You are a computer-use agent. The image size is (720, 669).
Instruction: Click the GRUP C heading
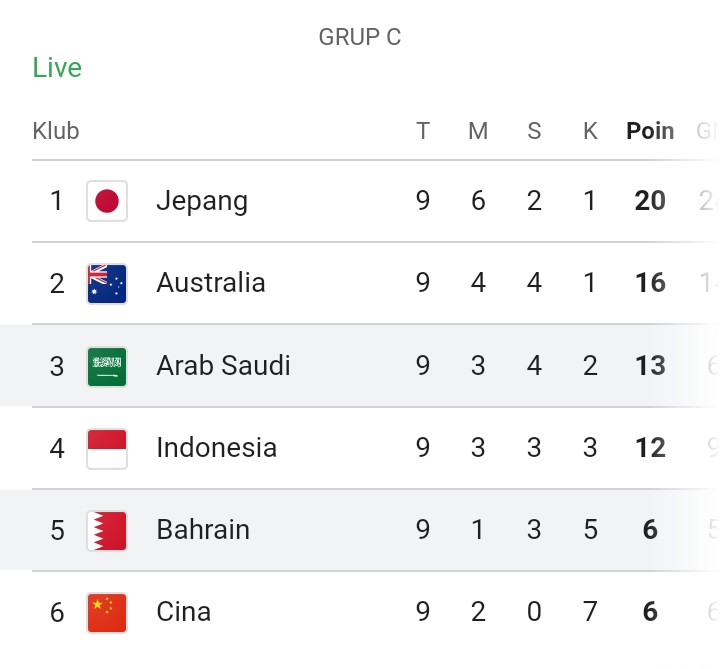click(360, 37)
